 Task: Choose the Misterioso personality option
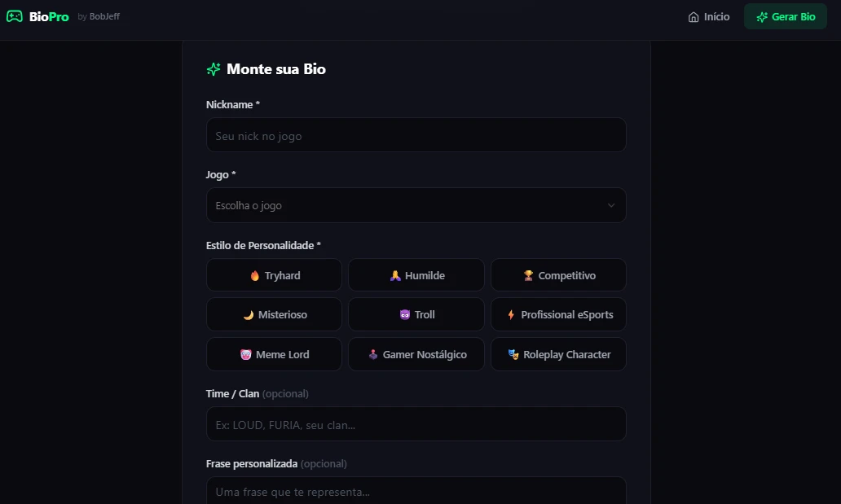pos(274,314)
